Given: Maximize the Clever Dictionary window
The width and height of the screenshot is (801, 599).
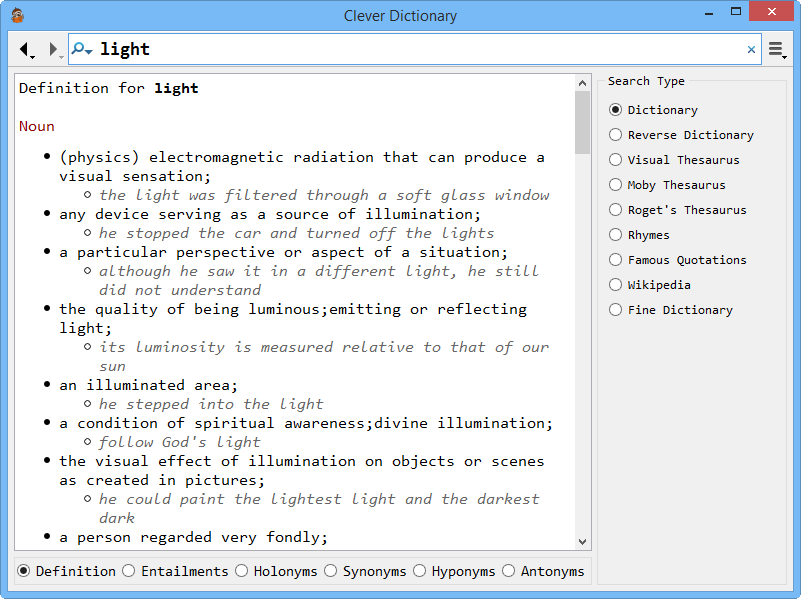Looking at the screenshot, I should (736, 12).
